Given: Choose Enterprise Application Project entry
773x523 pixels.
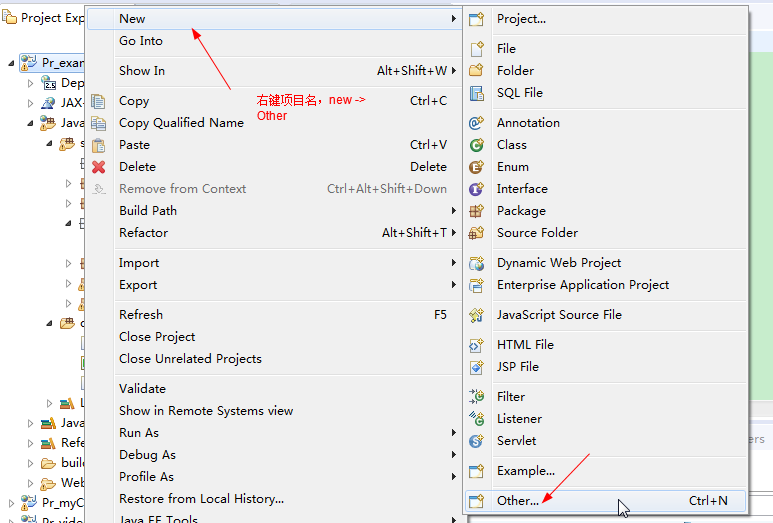Looking at the screenshot, I should coord(605,285).
